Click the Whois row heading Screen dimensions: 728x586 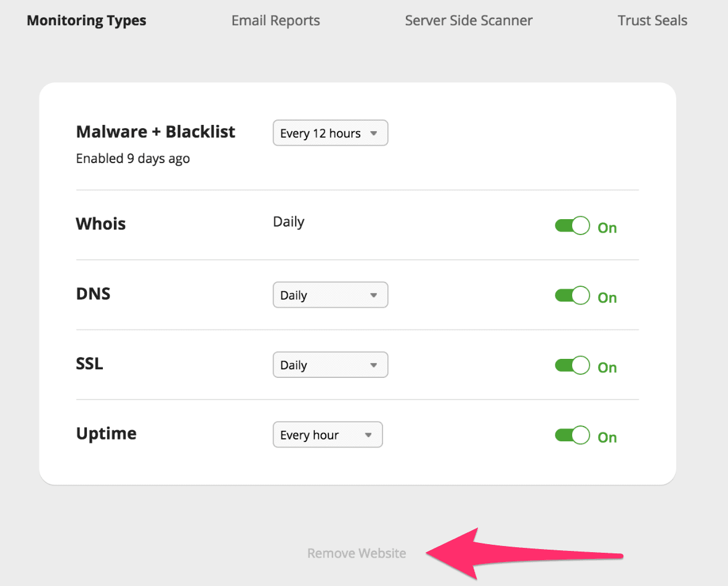point(101,223)
